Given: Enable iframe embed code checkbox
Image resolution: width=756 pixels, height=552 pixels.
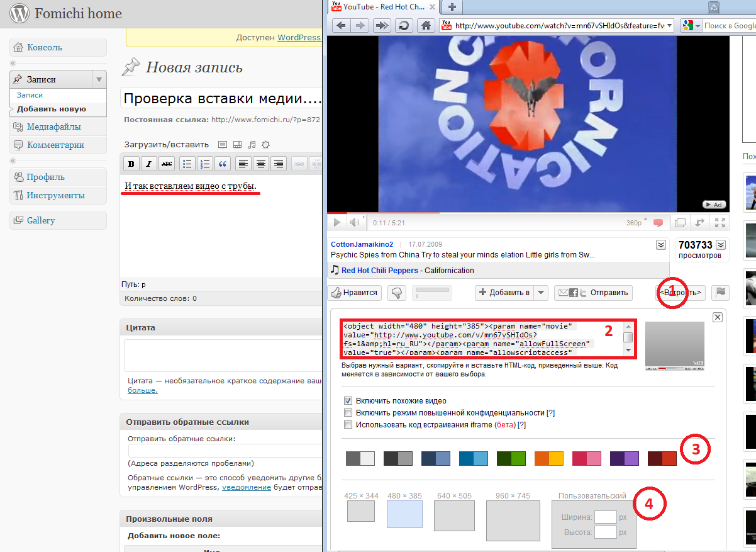Looking at the screenshot, I should coord(348,425).
